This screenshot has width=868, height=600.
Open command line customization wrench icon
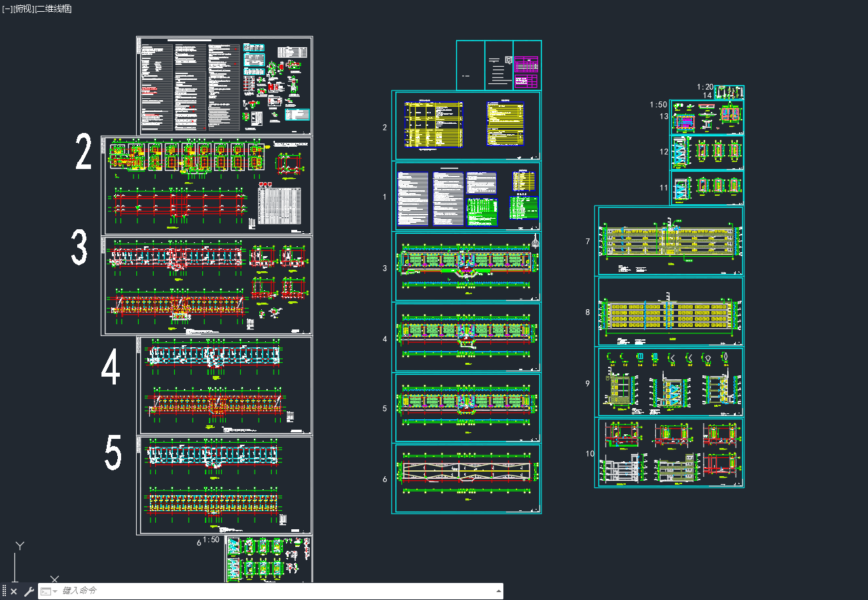tap(29, 591)
